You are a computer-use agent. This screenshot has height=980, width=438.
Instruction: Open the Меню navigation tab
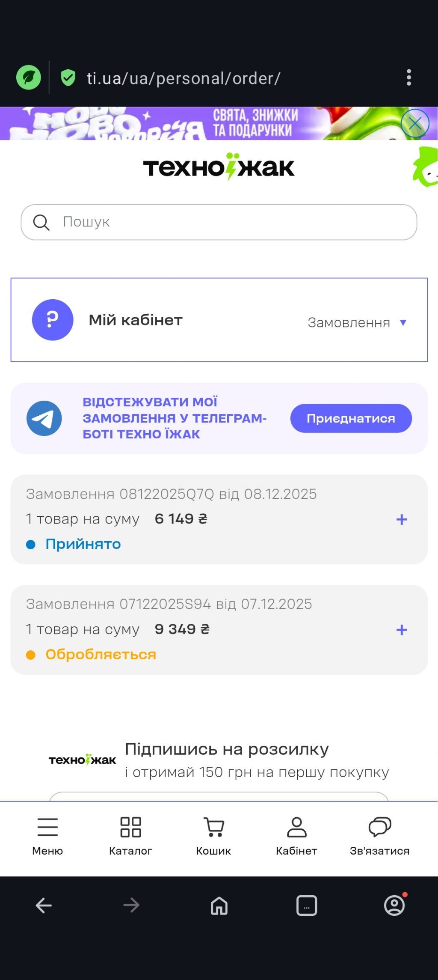click(47, 835)
